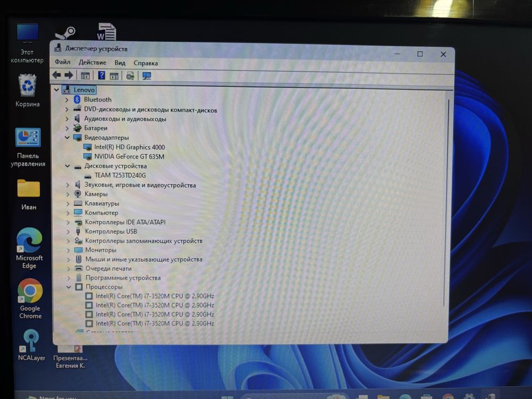This screenshot has width=532, height=399.
Task: Select the TEAM T253TD240G disk
Action: tap(120, 175)
